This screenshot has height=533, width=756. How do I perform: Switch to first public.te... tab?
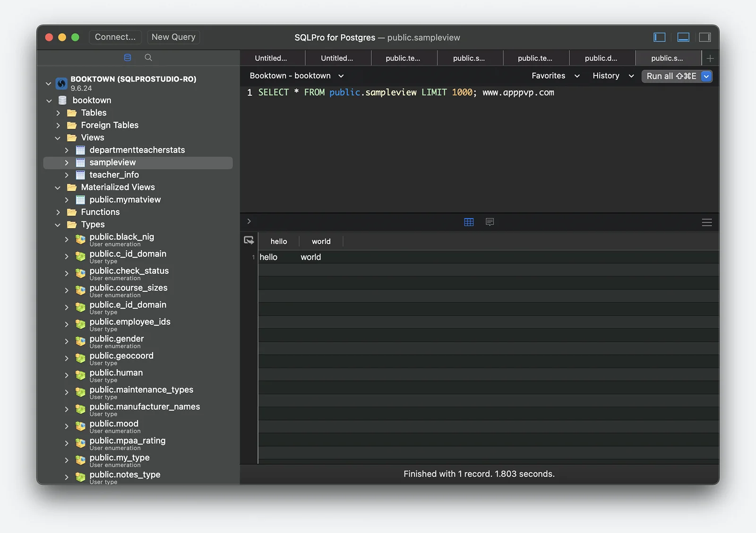[403, 59]
